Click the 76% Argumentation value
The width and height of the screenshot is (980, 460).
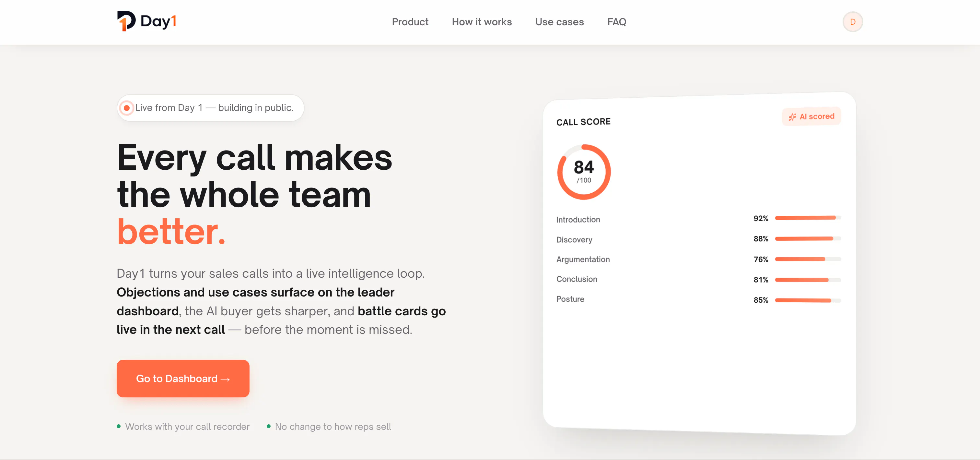tap(761, 259)
